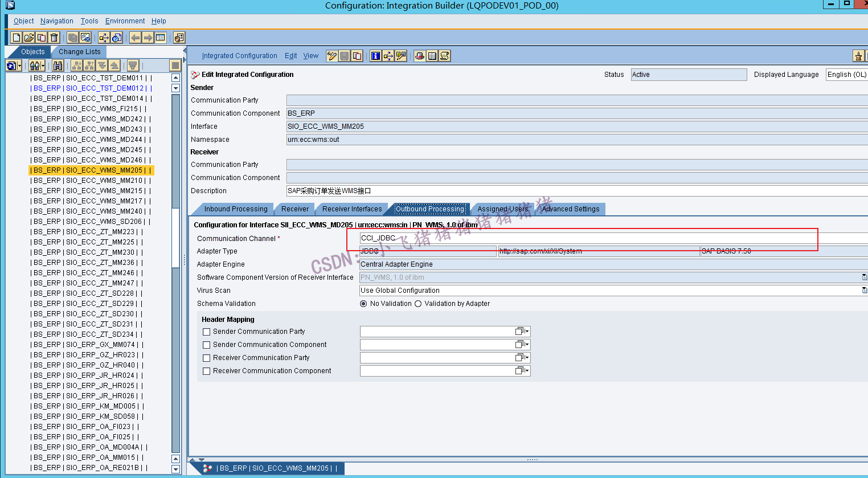Click the document with question mark icon

(x=116, y=38)
